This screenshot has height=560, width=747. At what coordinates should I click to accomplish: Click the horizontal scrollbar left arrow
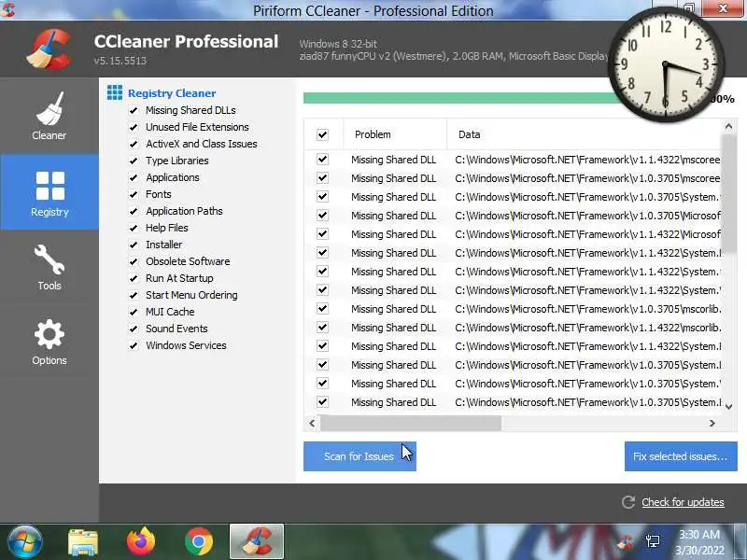click(x=312, y=423)
